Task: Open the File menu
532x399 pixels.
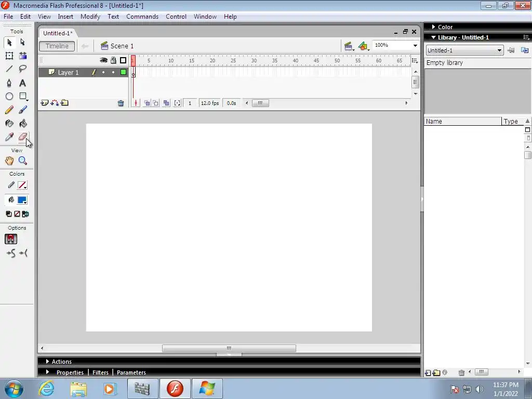Action: pos(8,17)
